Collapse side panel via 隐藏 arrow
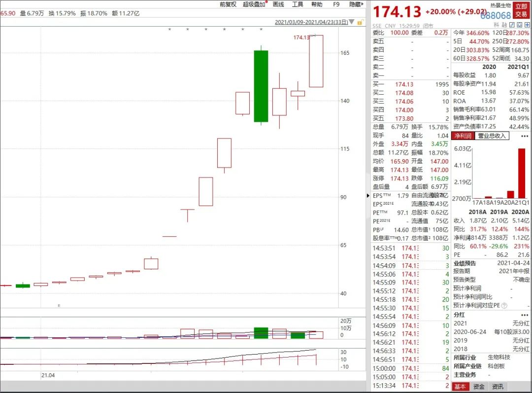Viewport: 532px width, 393px height. point(356,4)
